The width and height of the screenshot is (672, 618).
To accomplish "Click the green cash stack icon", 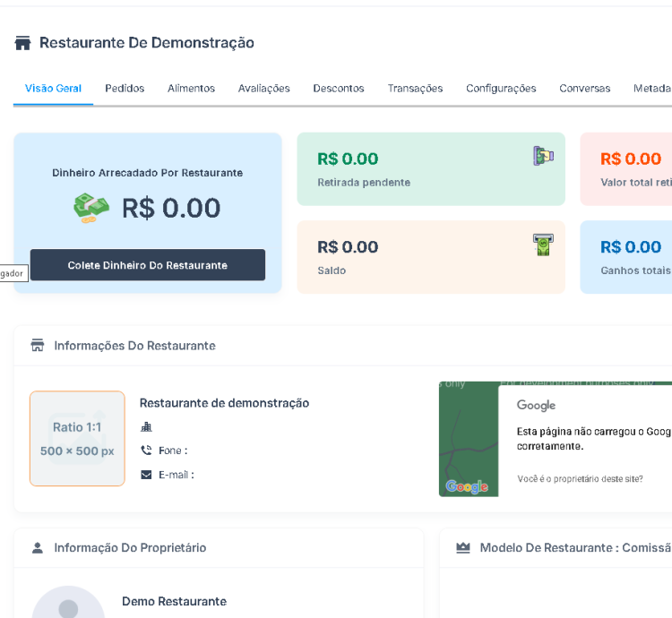I will 91,208.
